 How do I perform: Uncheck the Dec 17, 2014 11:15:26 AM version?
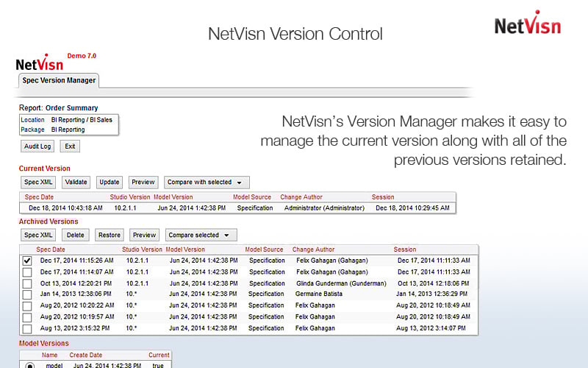[x=27, y=261]
